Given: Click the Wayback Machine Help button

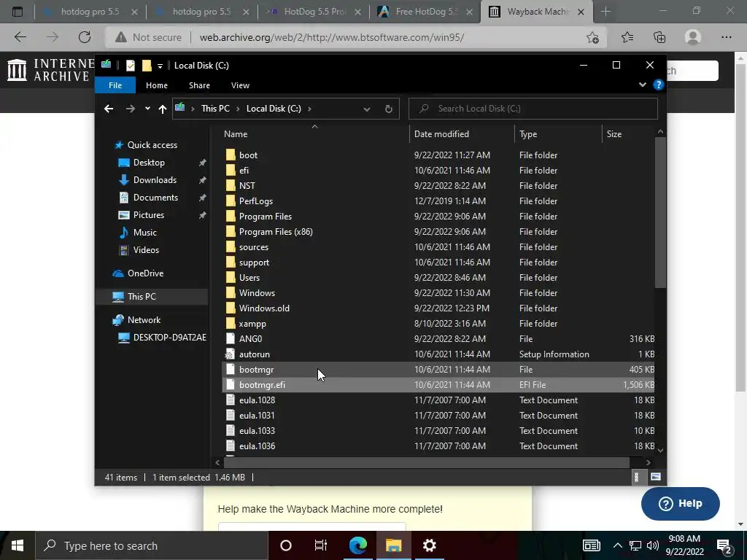Looking at the screenshot, I should point(681,503).
